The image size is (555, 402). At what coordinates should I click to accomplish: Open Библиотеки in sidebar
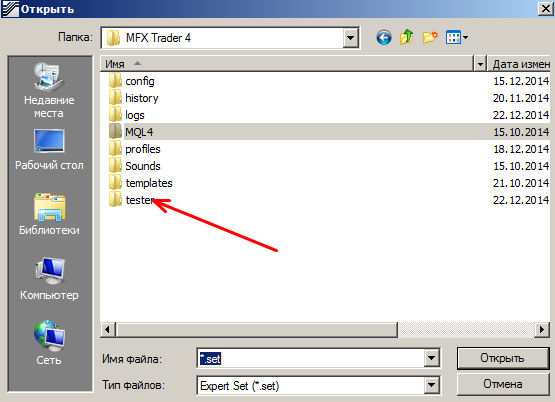tap(49, 214)
